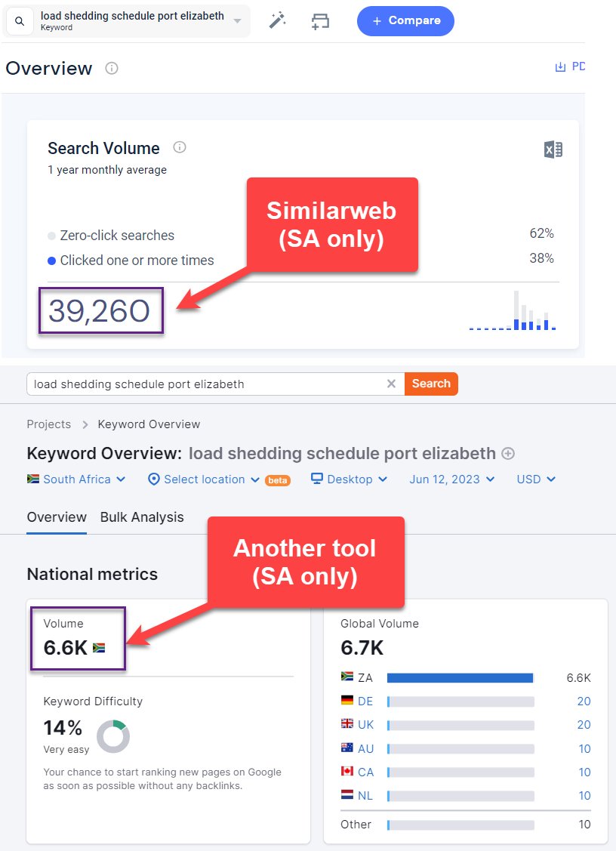The width and height of the screenshot is (616, 851).
Task: Click the orange beta badge
Action: point(277,480)
